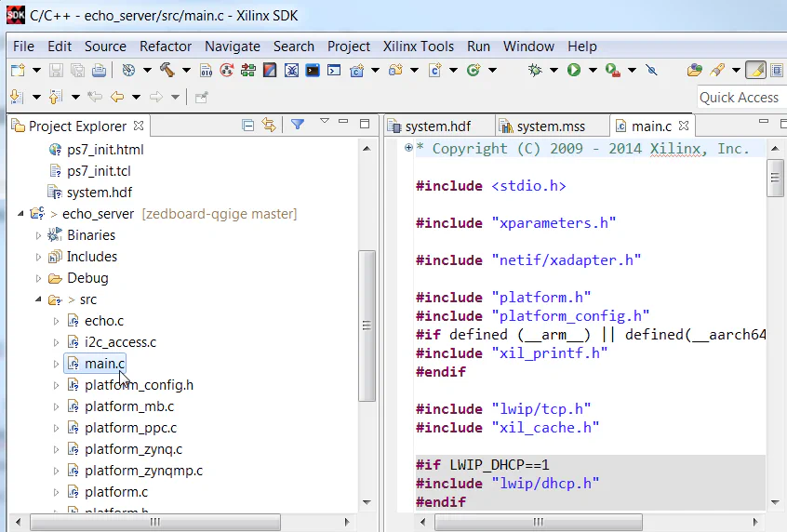
Task: Select echo.c in the src folder
Action: coord(103,321)
